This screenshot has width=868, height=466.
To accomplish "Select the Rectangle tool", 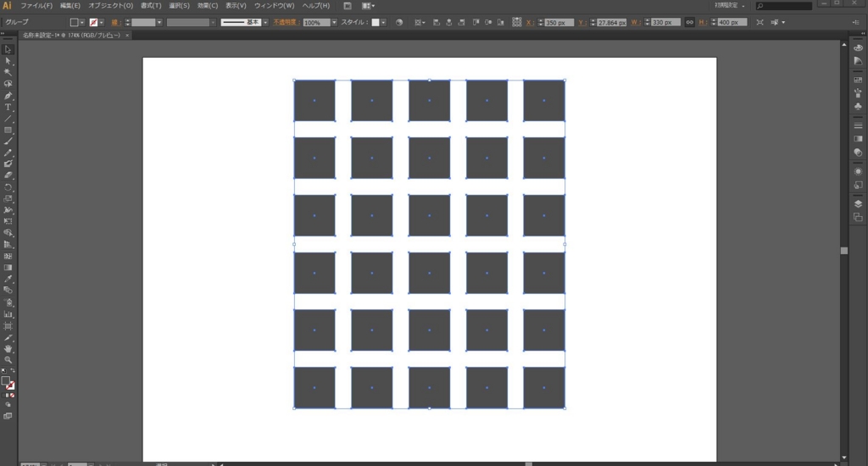I will (x=8, y=130).
